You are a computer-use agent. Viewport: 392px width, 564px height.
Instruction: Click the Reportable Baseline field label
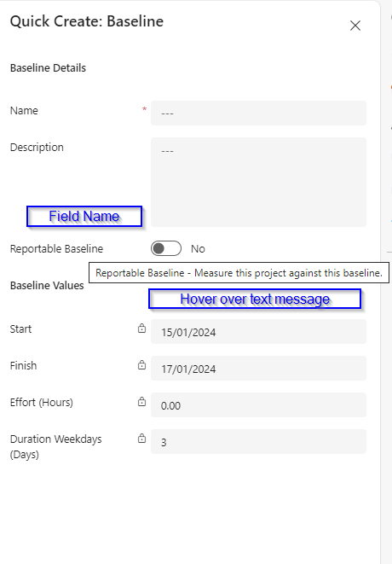click(56, 248)
